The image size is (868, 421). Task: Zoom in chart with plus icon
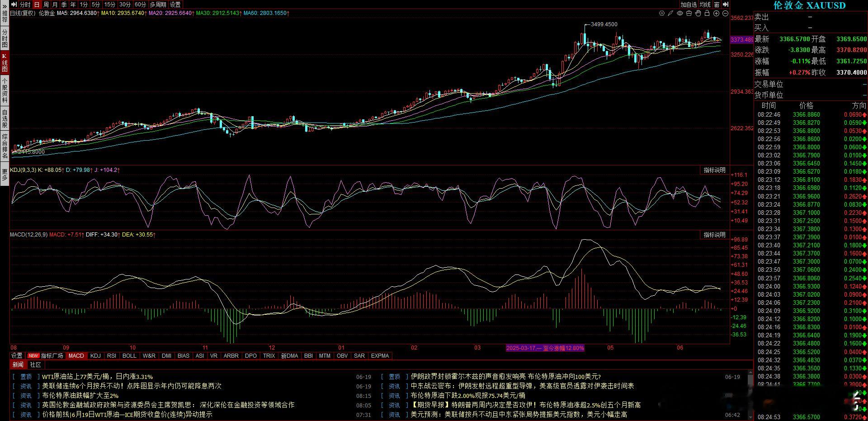tap(716, 14)
